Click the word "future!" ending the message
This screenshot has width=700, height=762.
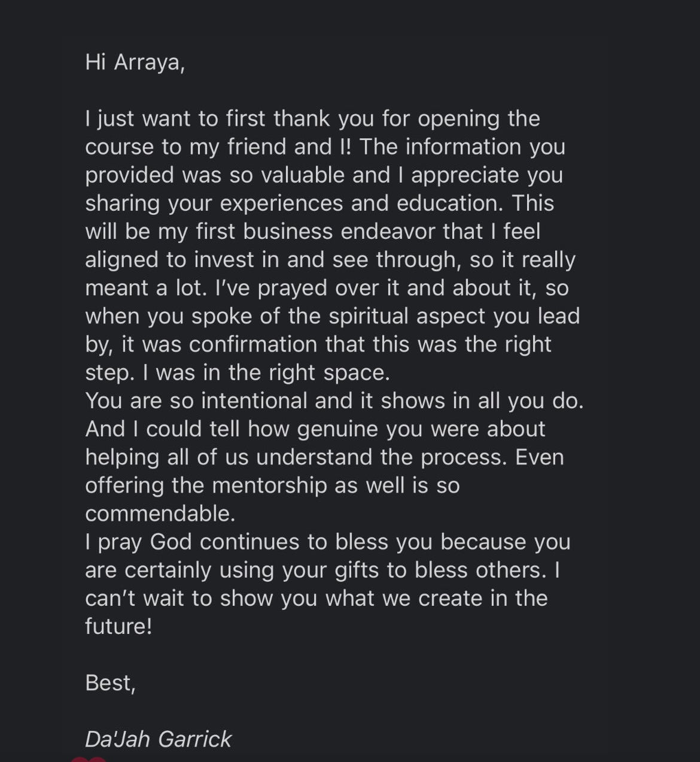118,626
